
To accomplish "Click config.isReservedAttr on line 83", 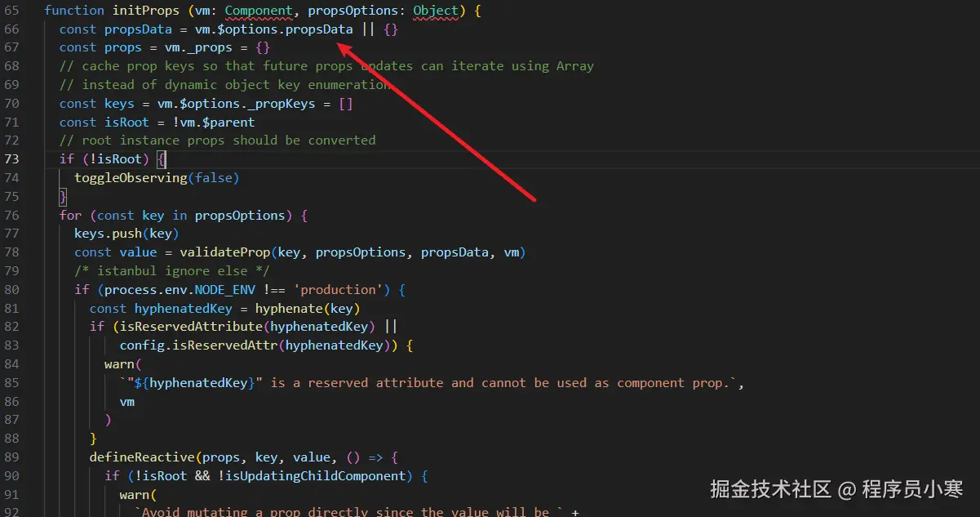I will 198,345.
